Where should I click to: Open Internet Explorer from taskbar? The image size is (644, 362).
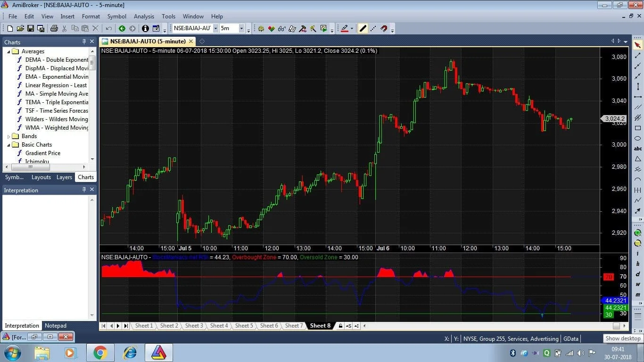[x=130, y=353]
